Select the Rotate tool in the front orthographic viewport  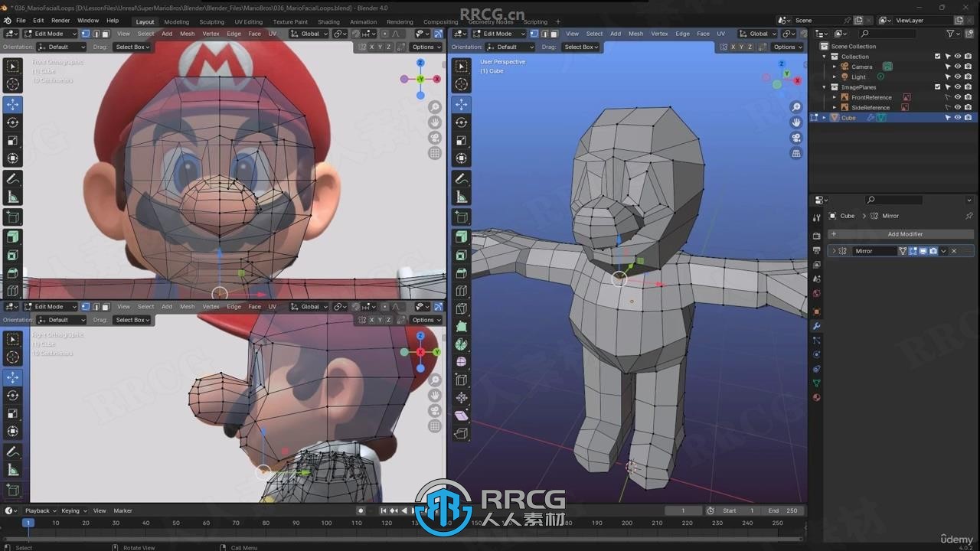[13, 122]
